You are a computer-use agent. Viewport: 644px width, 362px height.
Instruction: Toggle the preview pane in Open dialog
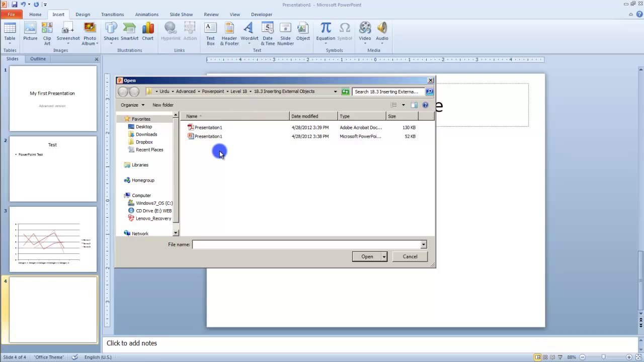(x=414, y=105)
